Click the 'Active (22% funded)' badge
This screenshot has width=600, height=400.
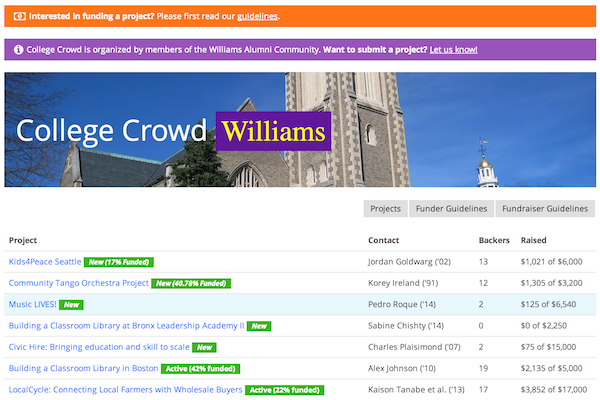[x=285, y=390]
